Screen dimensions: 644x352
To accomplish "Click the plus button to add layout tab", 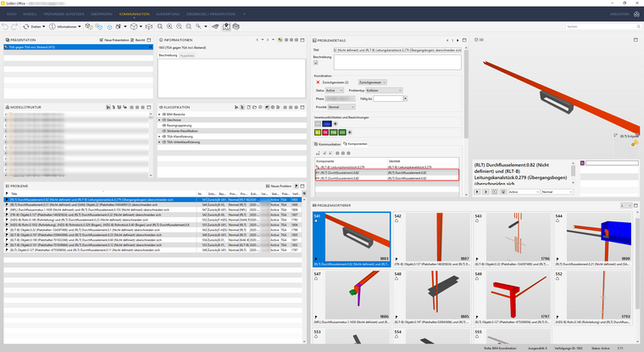I will click(x=244, y=14).
